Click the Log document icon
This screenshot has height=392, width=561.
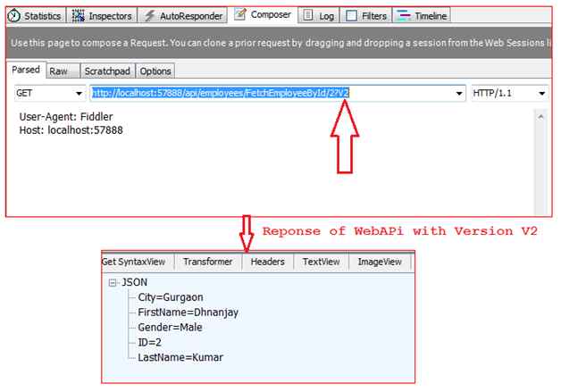[307, 15]
